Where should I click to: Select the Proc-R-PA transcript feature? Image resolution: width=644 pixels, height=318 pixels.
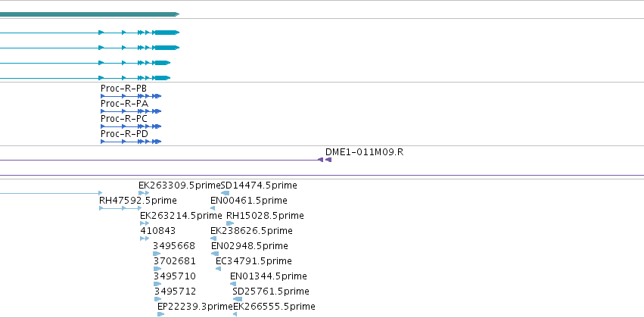(x=131, y=111)
